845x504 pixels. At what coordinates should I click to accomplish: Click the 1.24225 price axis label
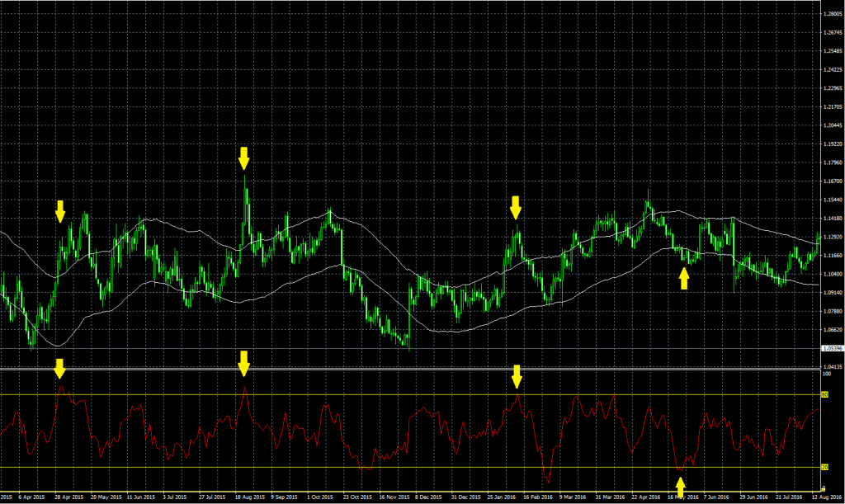833,70
